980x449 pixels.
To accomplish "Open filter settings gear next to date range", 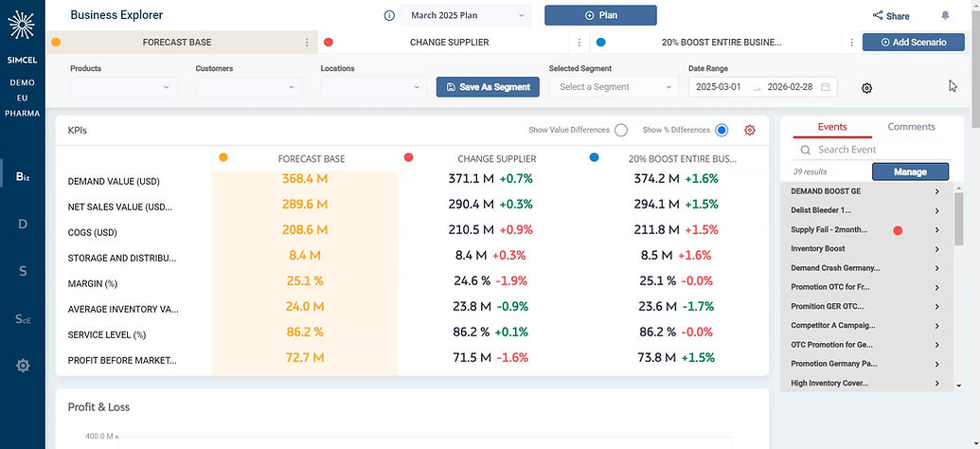I will point(866,88).
